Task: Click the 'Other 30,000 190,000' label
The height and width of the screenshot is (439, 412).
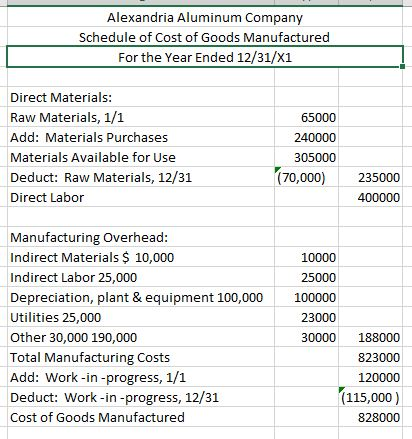Action: 74,338
